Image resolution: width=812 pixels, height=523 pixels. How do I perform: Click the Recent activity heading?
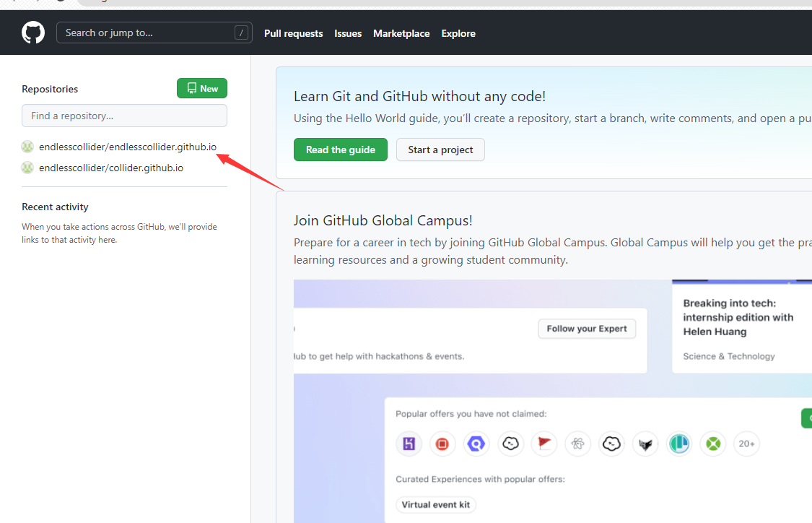55,207
